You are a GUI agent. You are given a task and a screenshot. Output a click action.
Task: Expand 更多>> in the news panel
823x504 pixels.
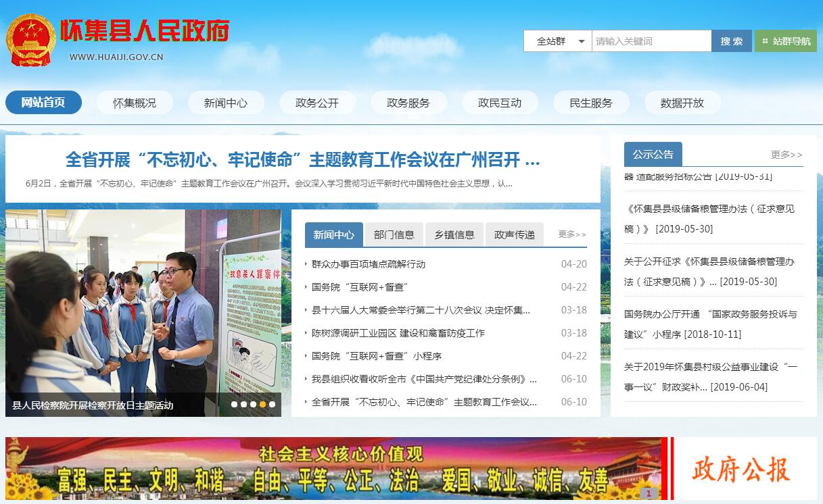pos(572,234)
